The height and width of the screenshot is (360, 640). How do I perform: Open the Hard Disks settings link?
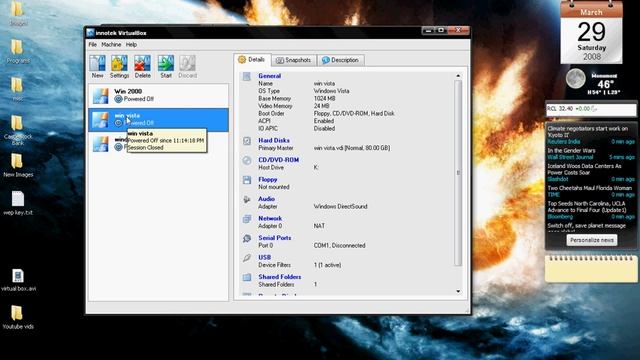tap(274, 140)
